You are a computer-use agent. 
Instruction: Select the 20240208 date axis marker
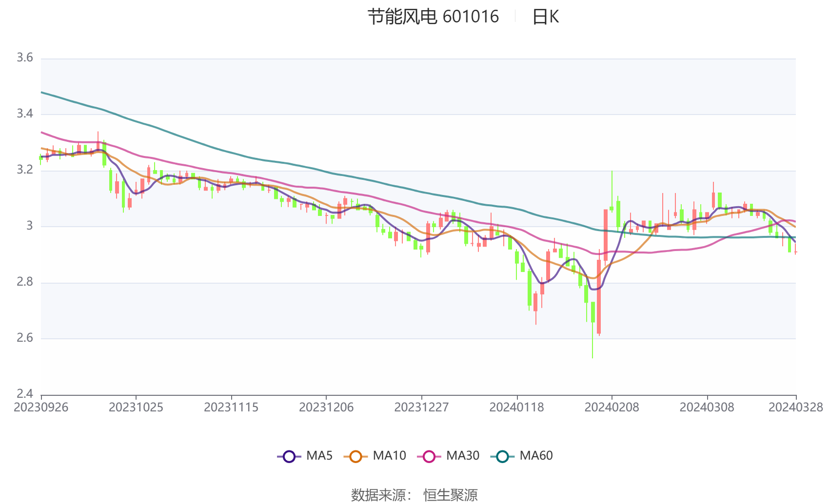(x=612, y=407)
